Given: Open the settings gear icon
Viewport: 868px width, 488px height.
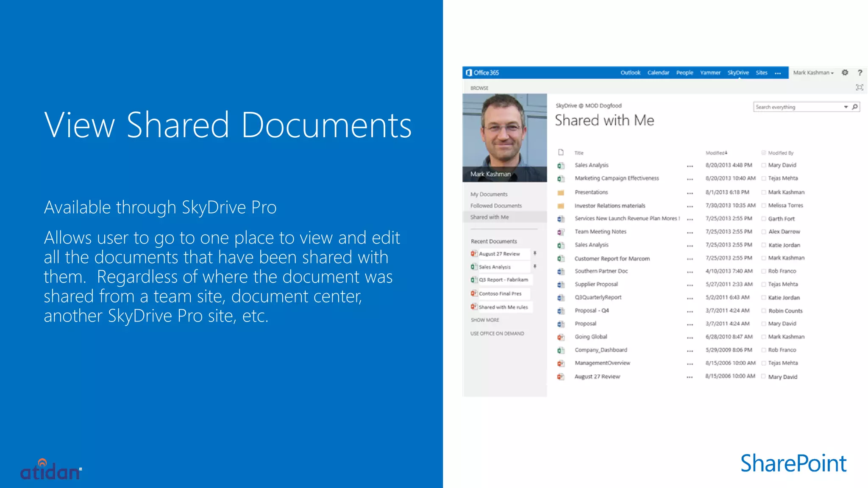Looking at the screenshot, I should click(x=845, y=72).
